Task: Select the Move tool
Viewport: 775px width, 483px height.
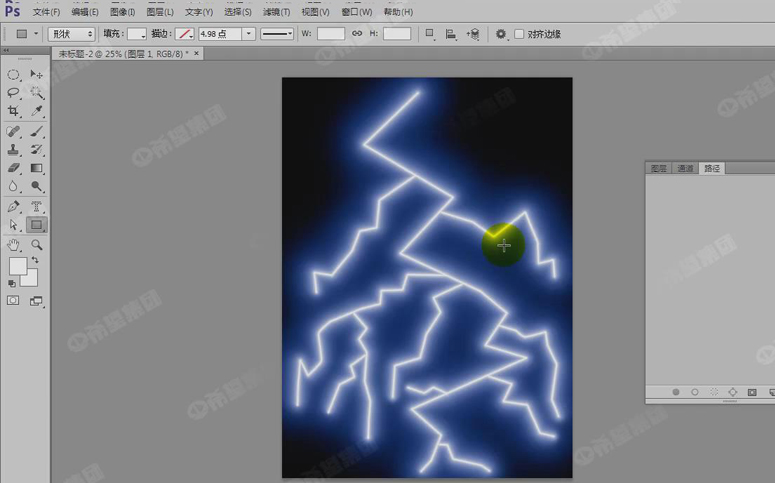Action: pos(37,75)
